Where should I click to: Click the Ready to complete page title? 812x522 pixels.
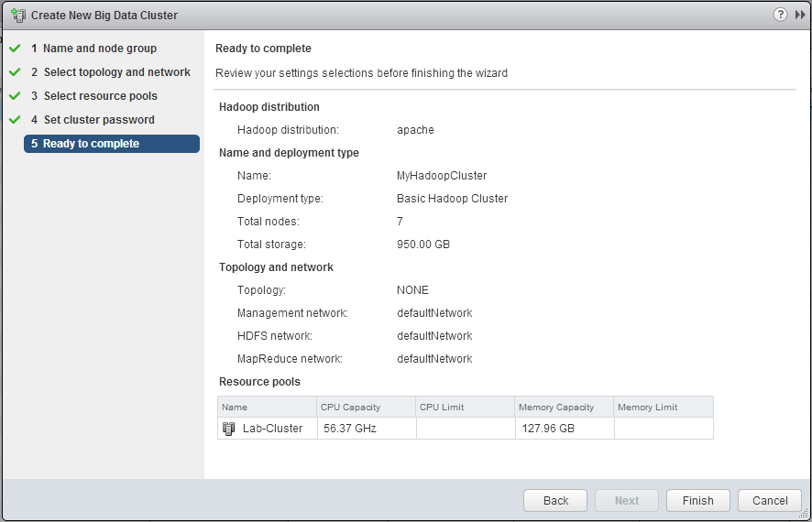tap(263, 49)
